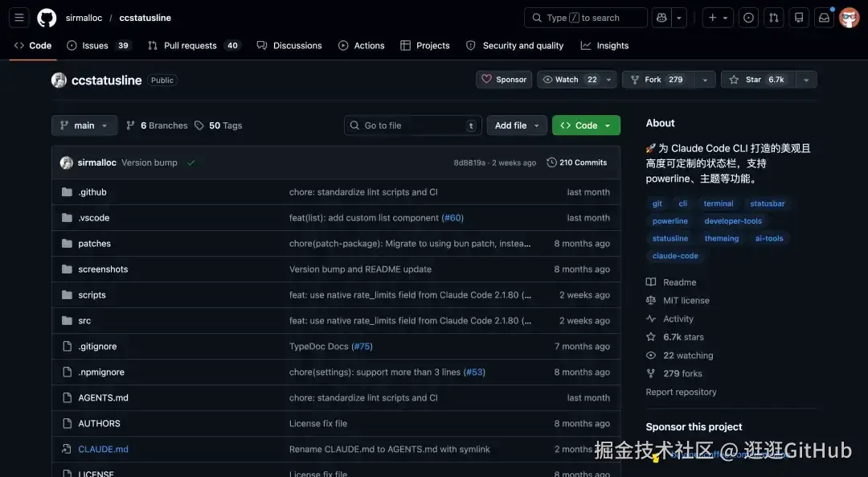Focus the Type / to search field
Viewport: 868px width, 477px height.
(x=586, y=18)
